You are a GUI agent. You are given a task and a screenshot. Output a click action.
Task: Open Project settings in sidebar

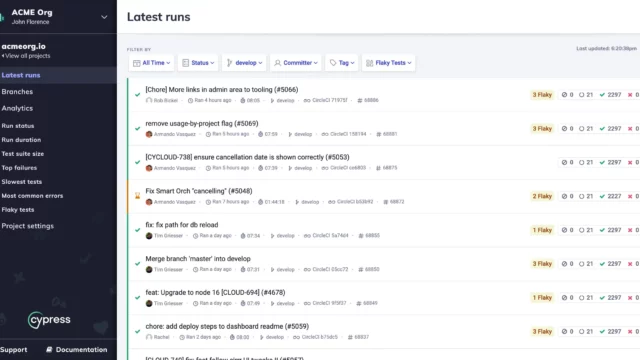point(27,226)
